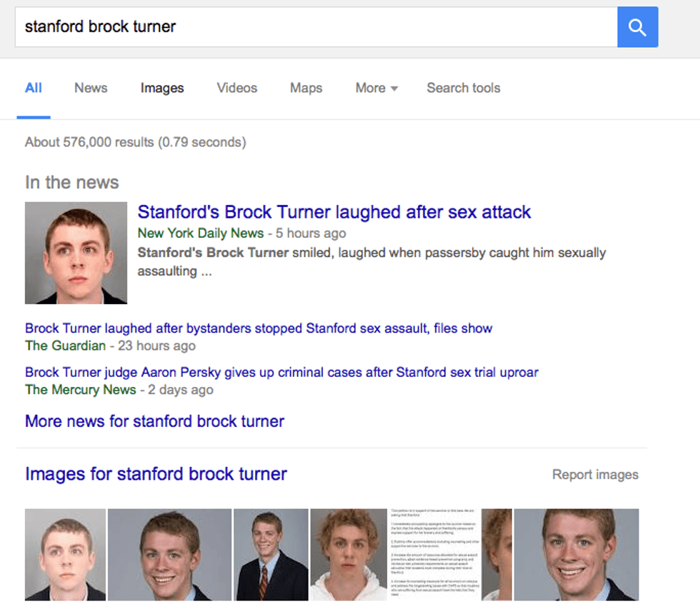Open the narrow cropped profile image result
This screenshot has height=614, width=700.
[x=497, y=555]
